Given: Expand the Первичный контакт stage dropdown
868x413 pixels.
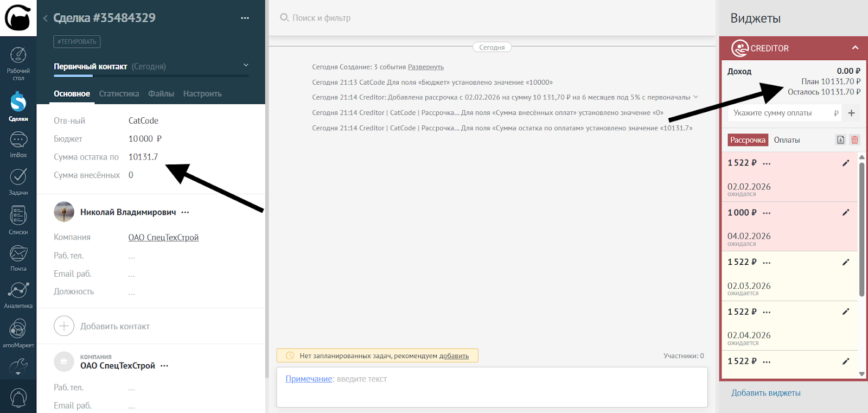Looking at the screenshot, I should [x=246, y=66].
